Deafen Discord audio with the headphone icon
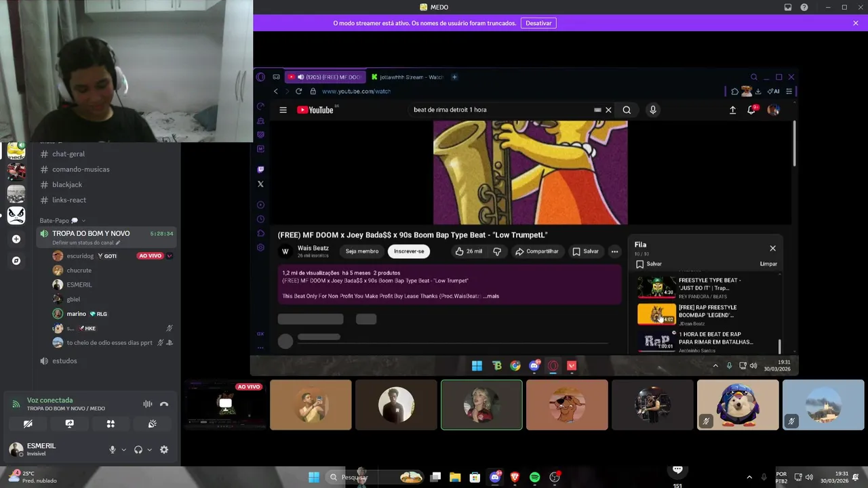 138,449
